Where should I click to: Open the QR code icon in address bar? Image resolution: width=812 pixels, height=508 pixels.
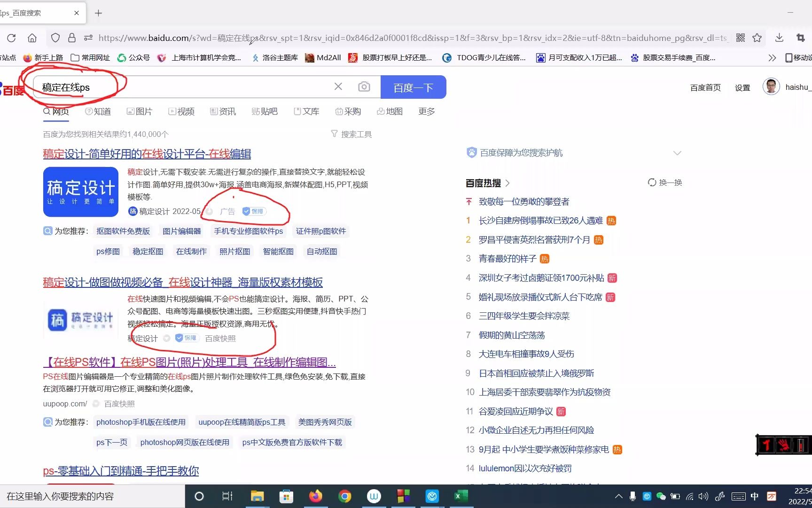[741, 38]
